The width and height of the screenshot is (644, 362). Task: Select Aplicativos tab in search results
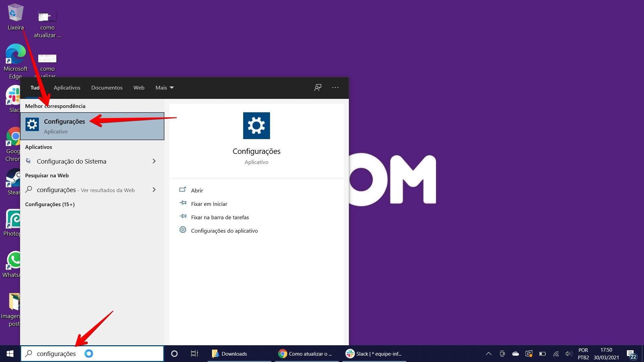[67, 87]
